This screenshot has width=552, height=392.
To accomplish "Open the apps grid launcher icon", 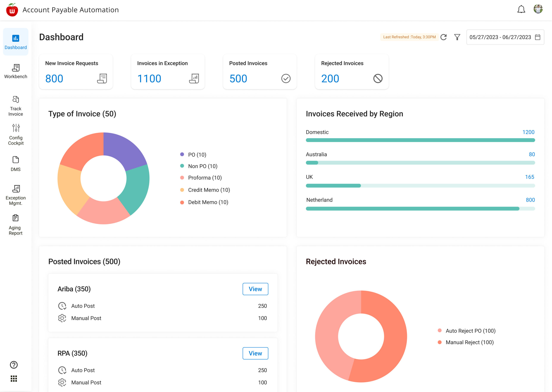I will pos(14,378).
